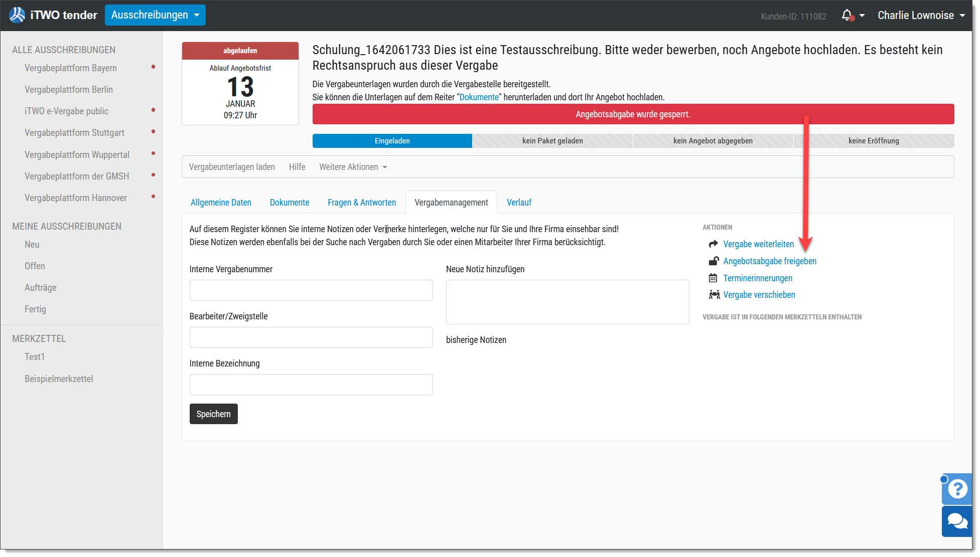Open Aufträge under Meine Ausschreibungen
Viewport: 980px width, 557px height.
tap(41, 288)
